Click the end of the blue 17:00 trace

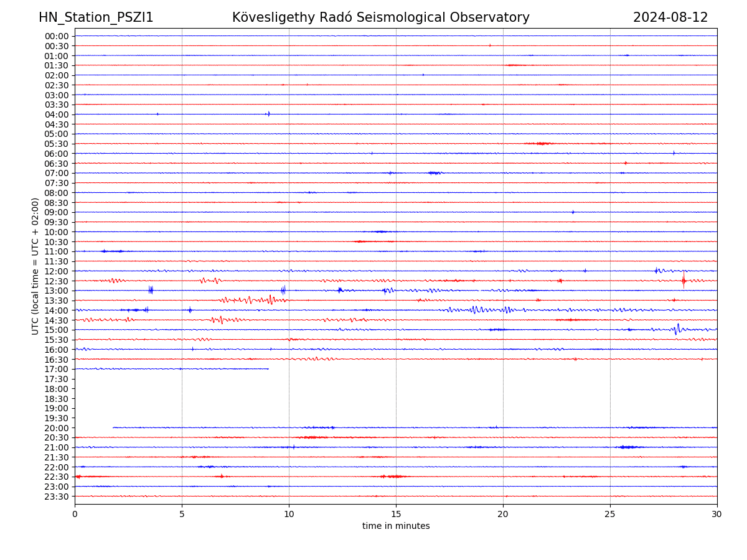[268, 369]
